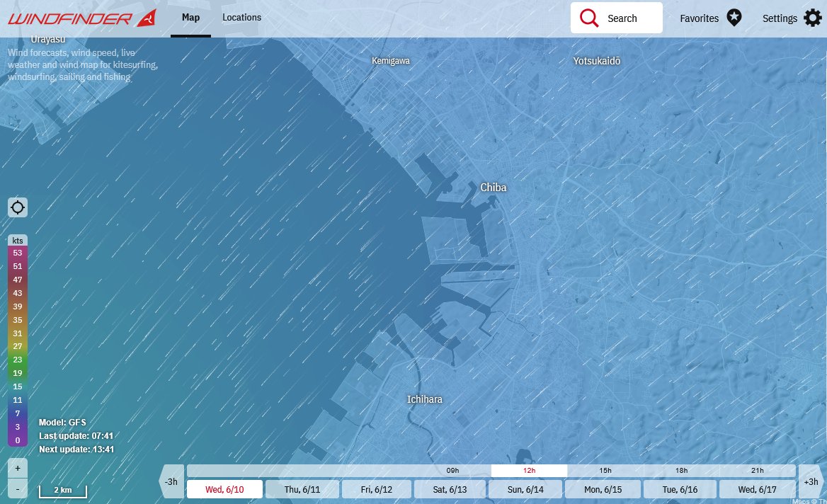Click the 0 knots legend swatch

pyautogui.click(x=18, y=441)
